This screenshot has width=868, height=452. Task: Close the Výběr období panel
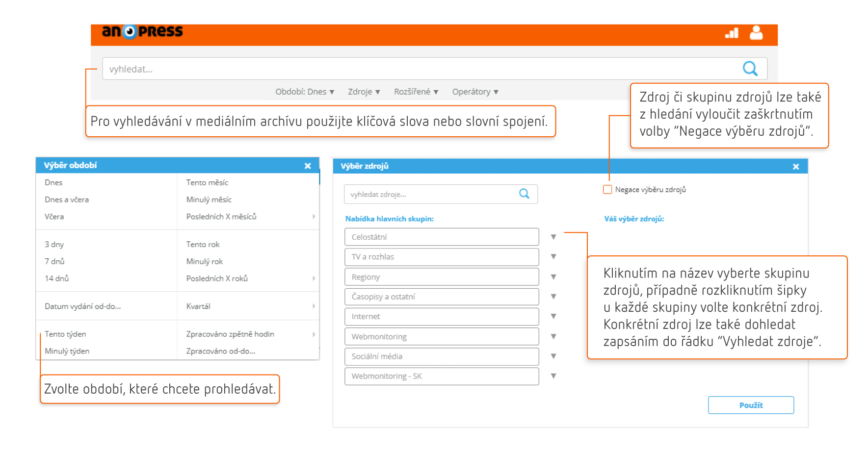click(x=308, y=166)
